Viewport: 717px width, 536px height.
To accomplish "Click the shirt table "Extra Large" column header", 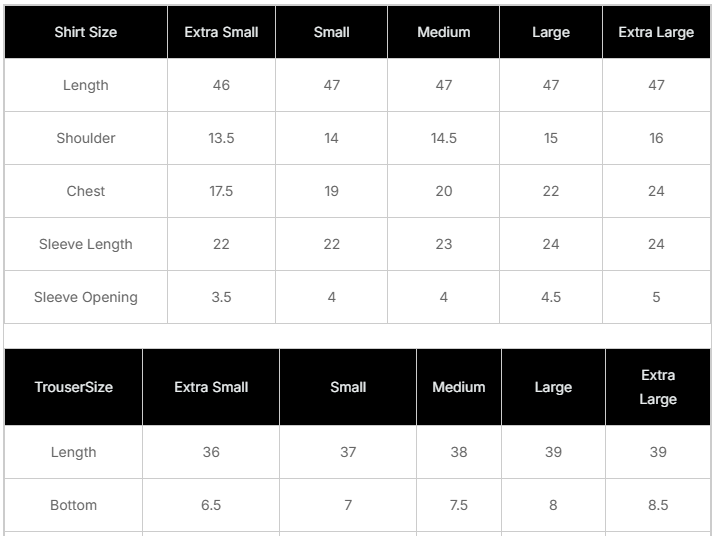I will (x=656, y=32).
